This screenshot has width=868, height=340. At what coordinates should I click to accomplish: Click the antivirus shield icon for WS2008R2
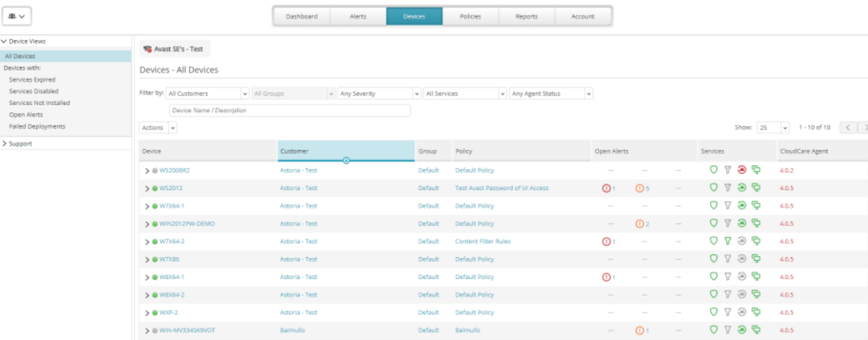tap(713, 170)
